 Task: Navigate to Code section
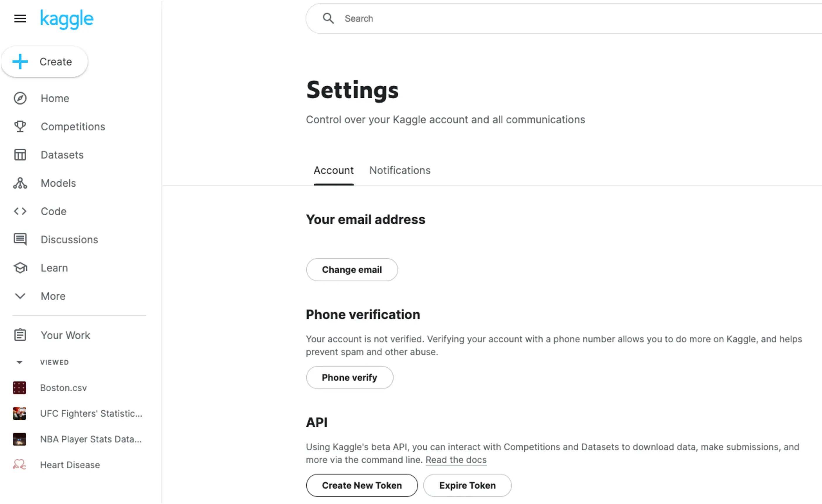point(54,211)
